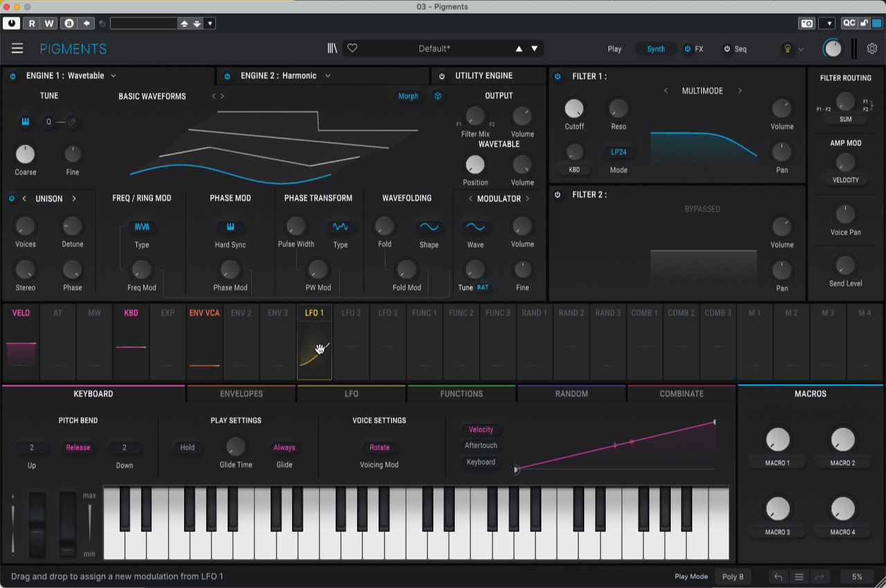Screen dimensions: 886x588
Task: Toggle Engine 2 Harmonic power button
Action: (228, 76)
